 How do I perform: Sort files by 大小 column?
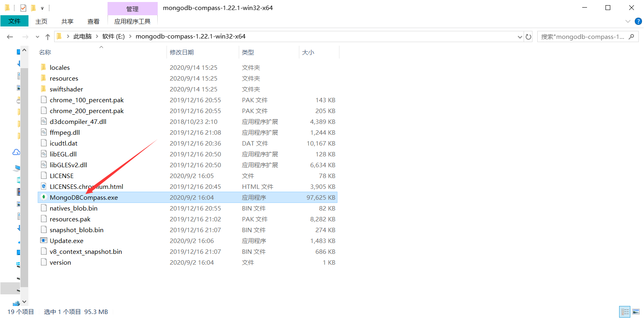(308, 53)
